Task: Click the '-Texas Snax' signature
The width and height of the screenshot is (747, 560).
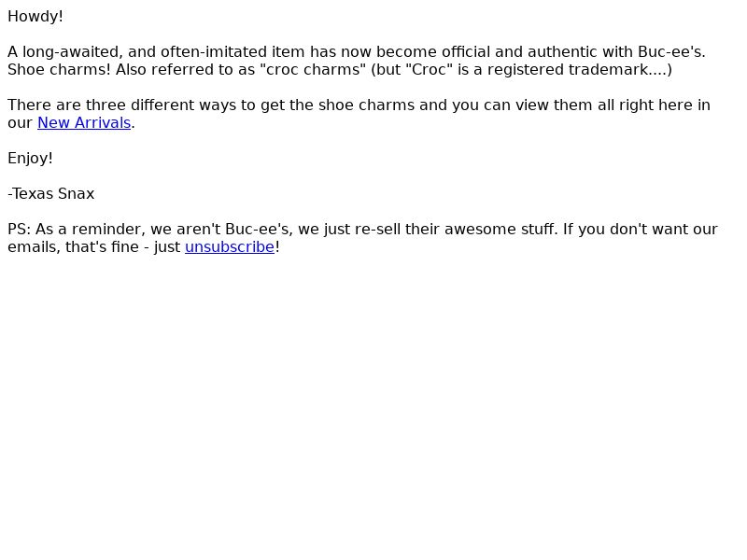Action: 51,194
